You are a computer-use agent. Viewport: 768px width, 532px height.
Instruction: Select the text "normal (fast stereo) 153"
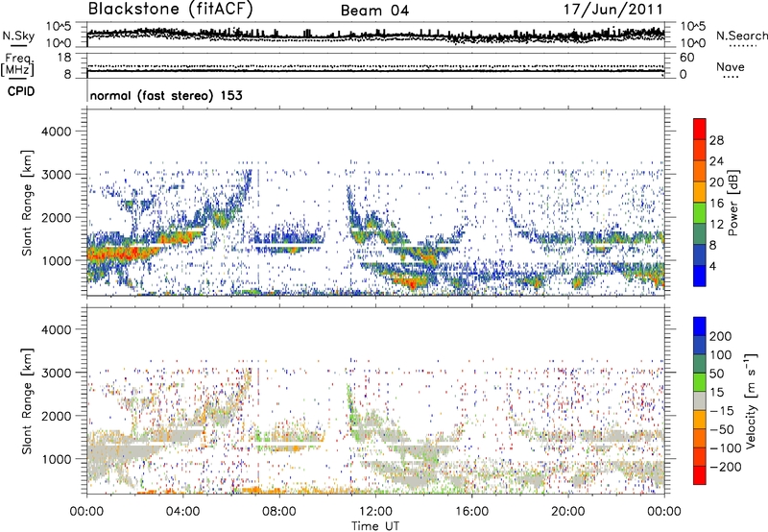pyautogui.click(x=166, y=95)
